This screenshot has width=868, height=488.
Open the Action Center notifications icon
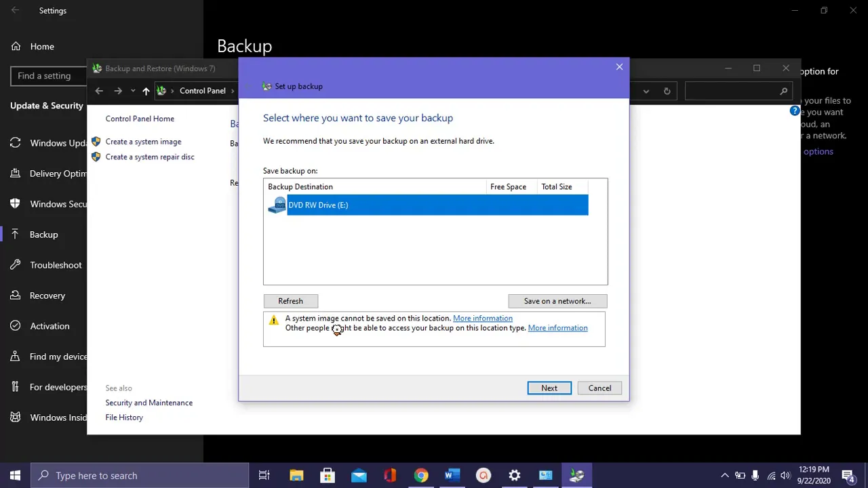click(x=848, y=476)
